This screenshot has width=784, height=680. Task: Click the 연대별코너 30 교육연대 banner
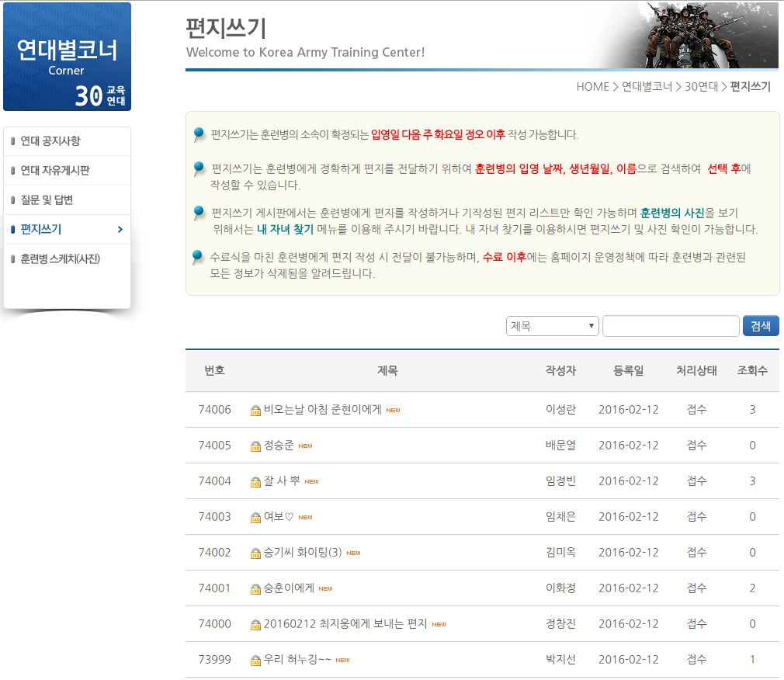pos(67,57)
